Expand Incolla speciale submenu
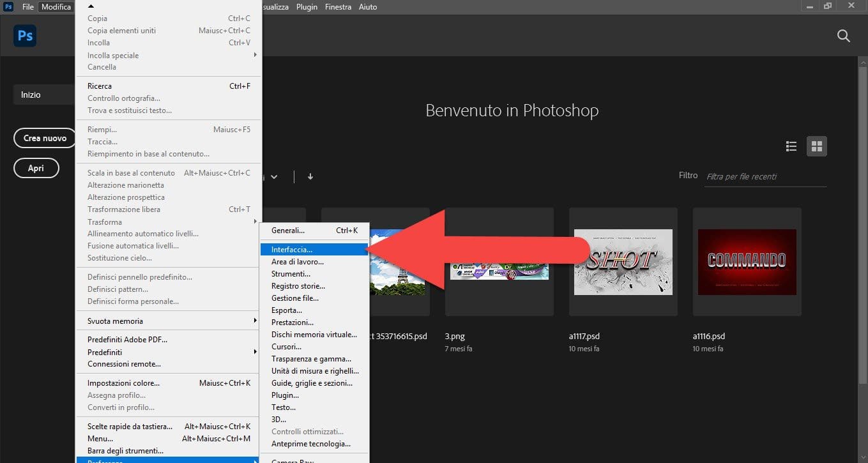Image resolution: width=868 pixels, height=463 pixels. [x=255, y=55]
